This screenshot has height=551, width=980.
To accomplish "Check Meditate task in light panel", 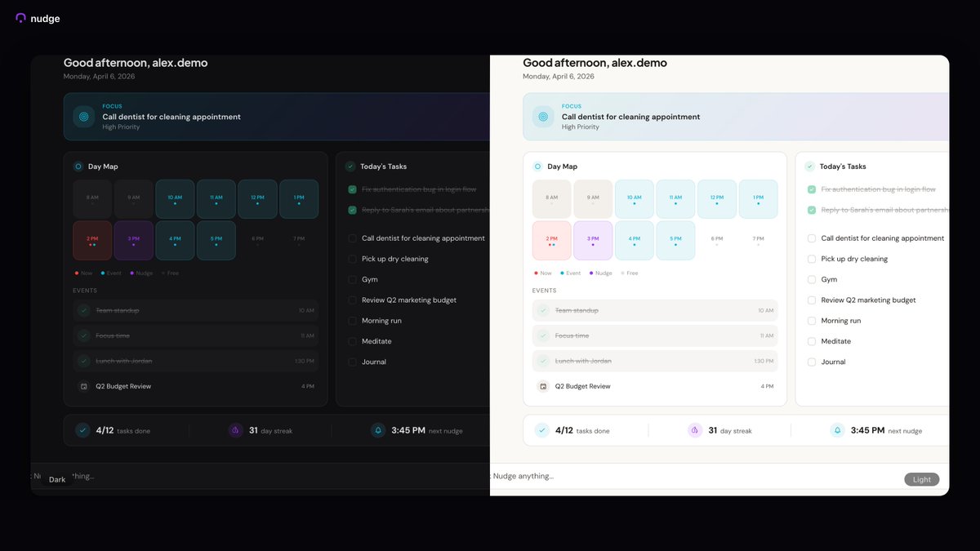I will [812, 341].
